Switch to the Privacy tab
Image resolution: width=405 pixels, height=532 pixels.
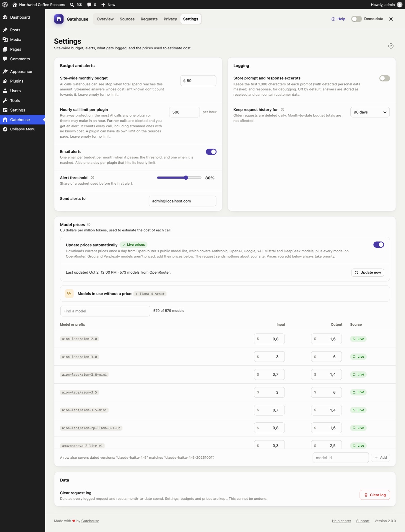(x=170, y=19)
